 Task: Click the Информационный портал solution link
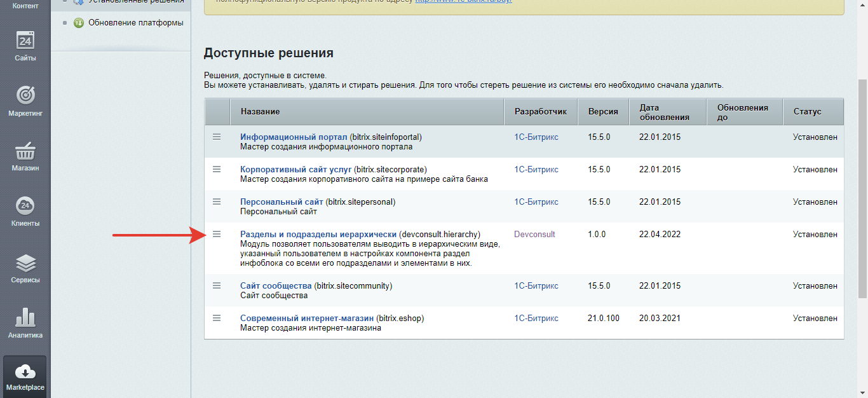pyautogui.click(x=294, y=137)
